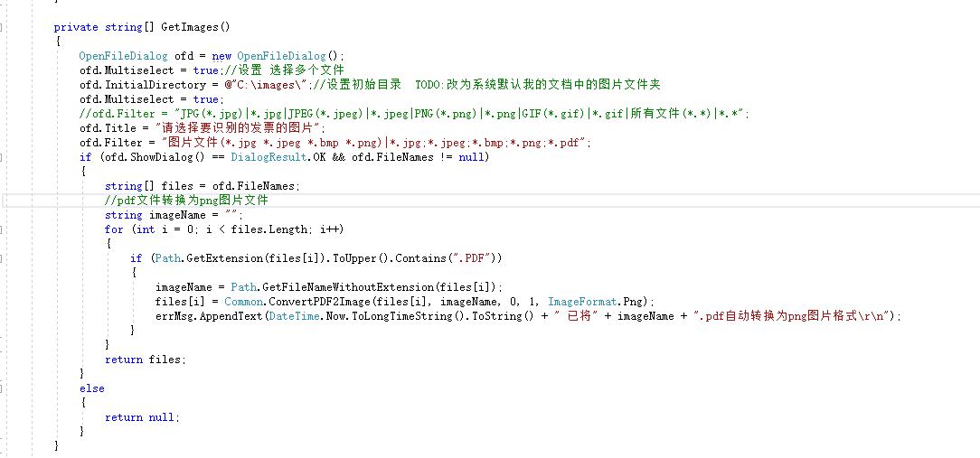980x458 pixels.
Task: Collapse the else block outline marker
Action: click(2, 388)
